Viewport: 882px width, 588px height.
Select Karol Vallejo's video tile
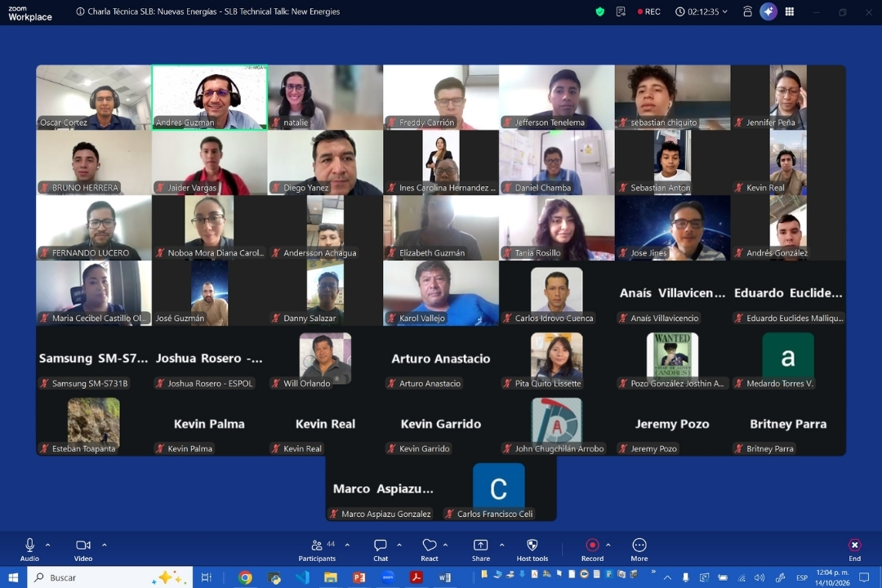point(441,293)
